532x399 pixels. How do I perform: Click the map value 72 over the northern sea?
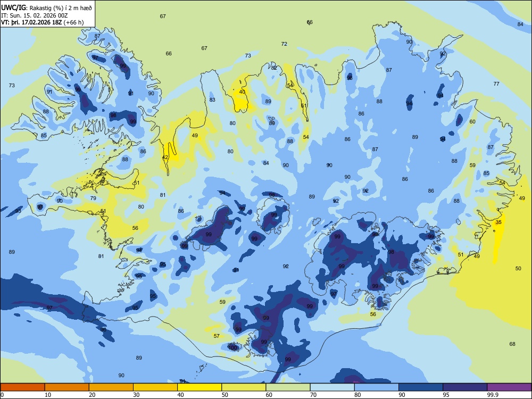(284, 44)
